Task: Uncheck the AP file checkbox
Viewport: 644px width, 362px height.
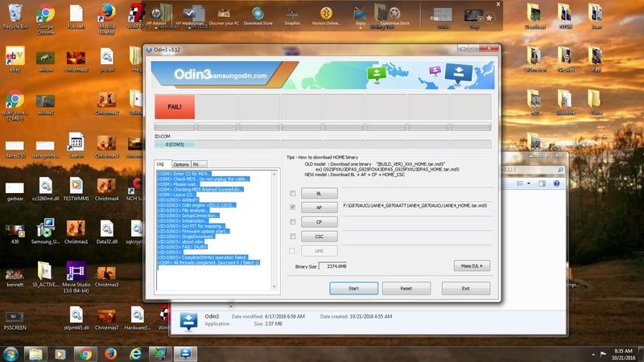Action: click(x=292, y=208)
